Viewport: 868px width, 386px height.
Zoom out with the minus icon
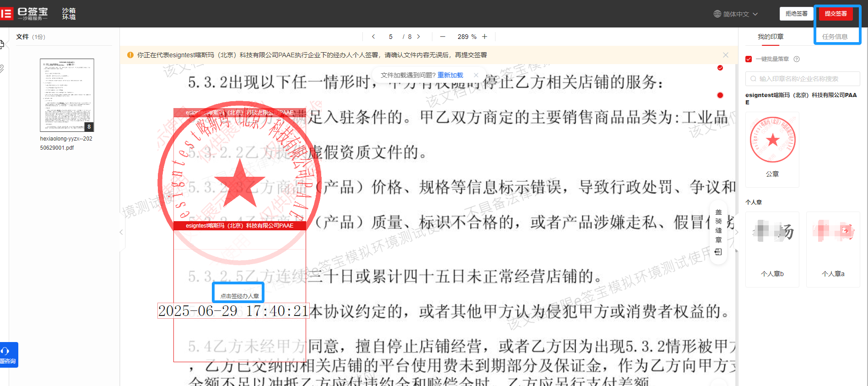442,37
